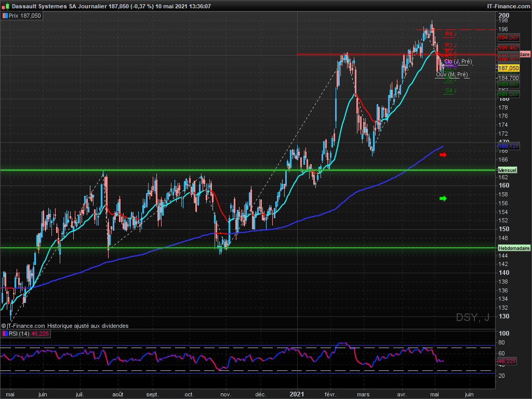This screenshot has height=399, width=532.
Task: Click the sept. label on time axis
Action: 152,394
